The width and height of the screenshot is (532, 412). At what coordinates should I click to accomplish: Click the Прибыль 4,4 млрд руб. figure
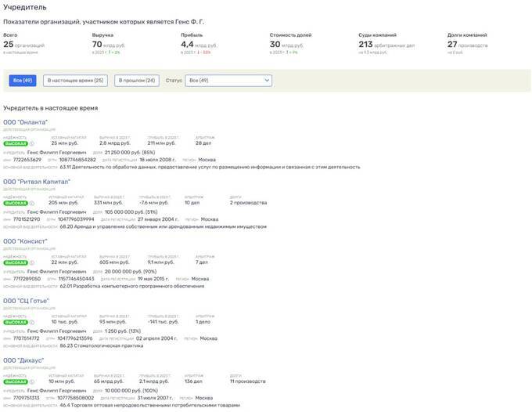(x=199, y=45)
